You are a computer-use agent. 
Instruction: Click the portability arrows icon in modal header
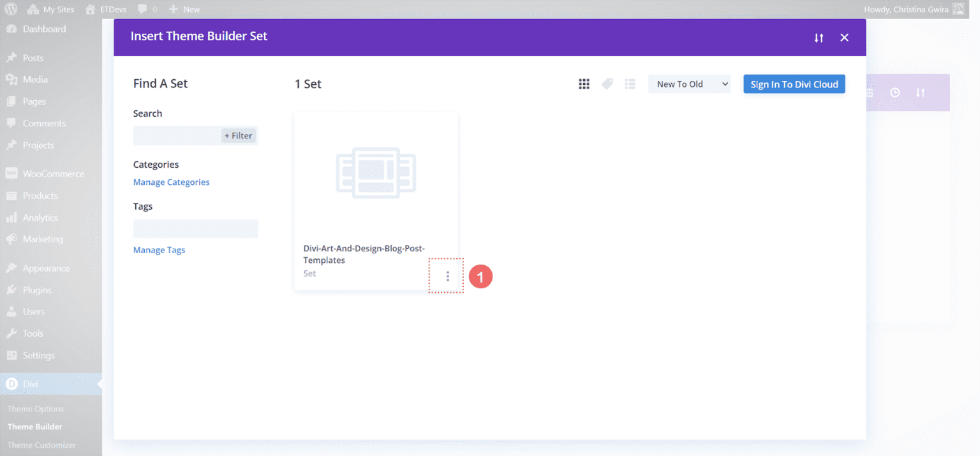[x=819, y=38]
